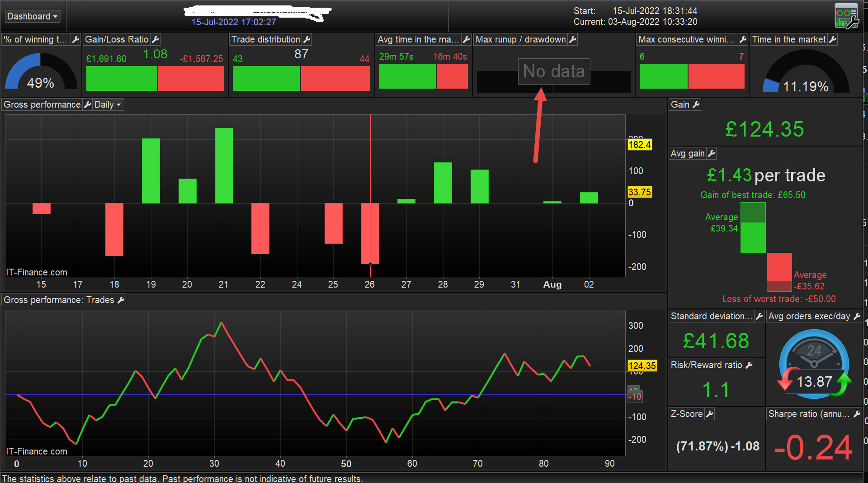The height and width of the screenshot is (483, 868).
Task: Click the 49% winning trades gauge
Action: pos(41,71)
